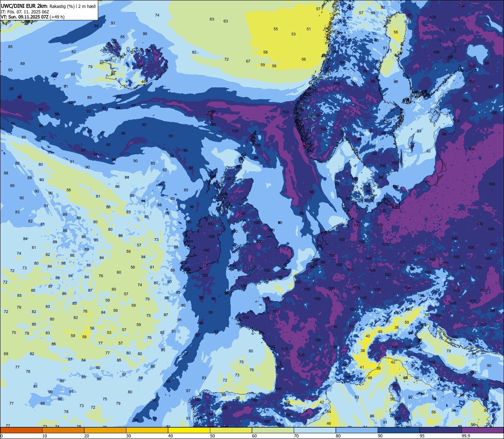The height and width of the screenshot is (439, 504).
Task: Pick the amber 20–30 legend swatch
Action: pos(105,430)
